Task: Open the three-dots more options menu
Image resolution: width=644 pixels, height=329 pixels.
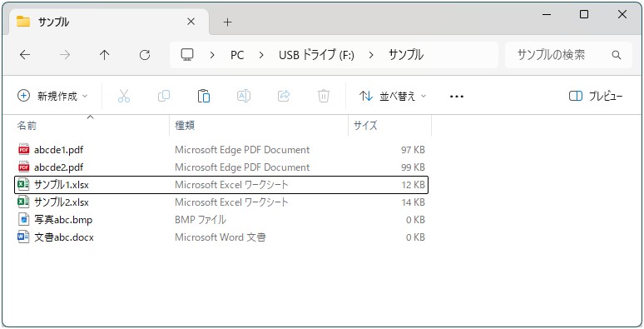Action: point(457,97)
